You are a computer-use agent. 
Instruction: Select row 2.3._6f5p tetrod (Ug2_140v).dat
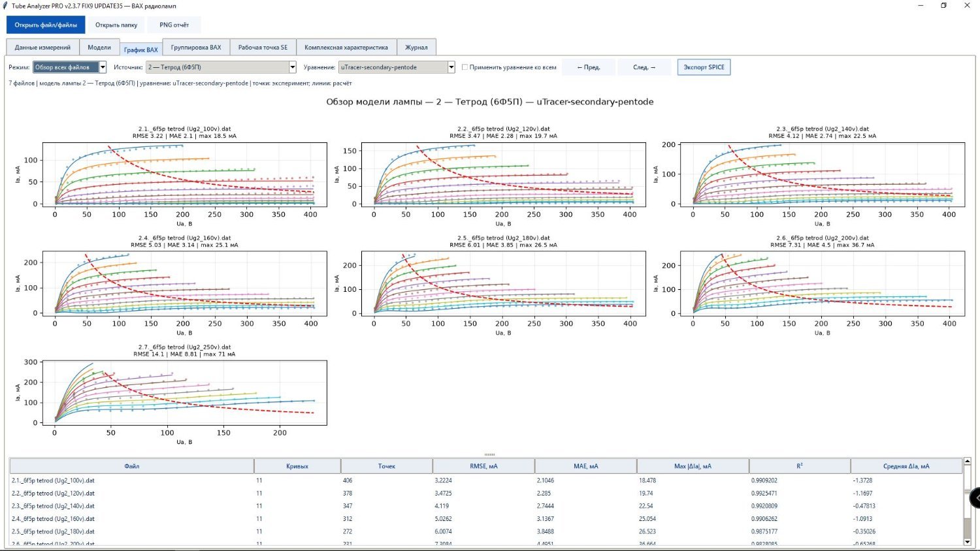coord(486,506)
